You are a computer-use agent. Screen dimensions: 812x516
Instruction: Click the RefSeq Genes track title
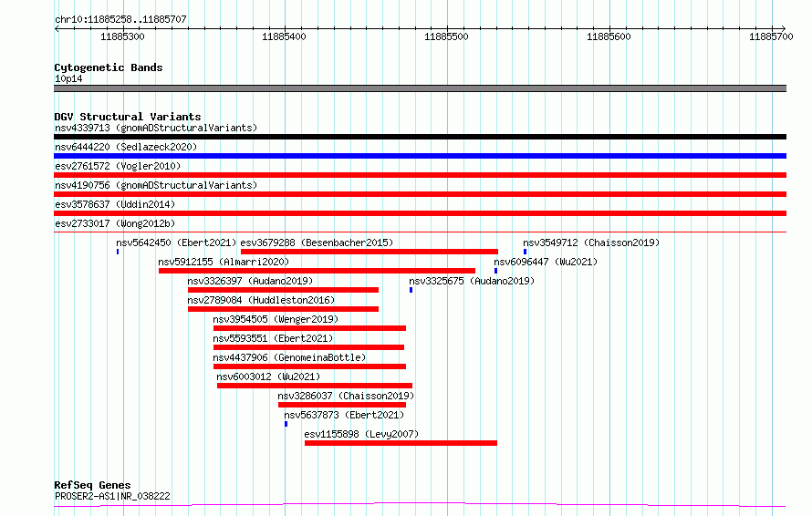pyautogui.click(x=92, y=486)
